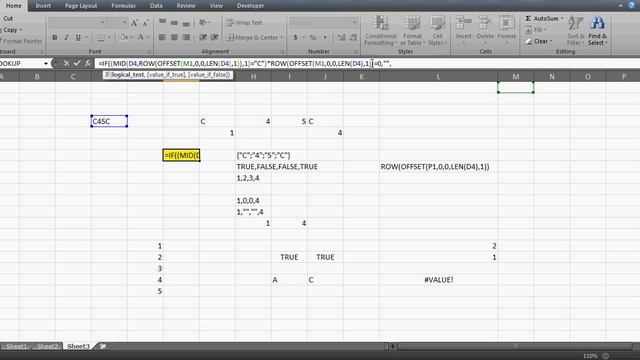The height and width of the screenshot is (360, 640).
Task: Open the Name Box dropdown arrow
Action: [46, 64]
